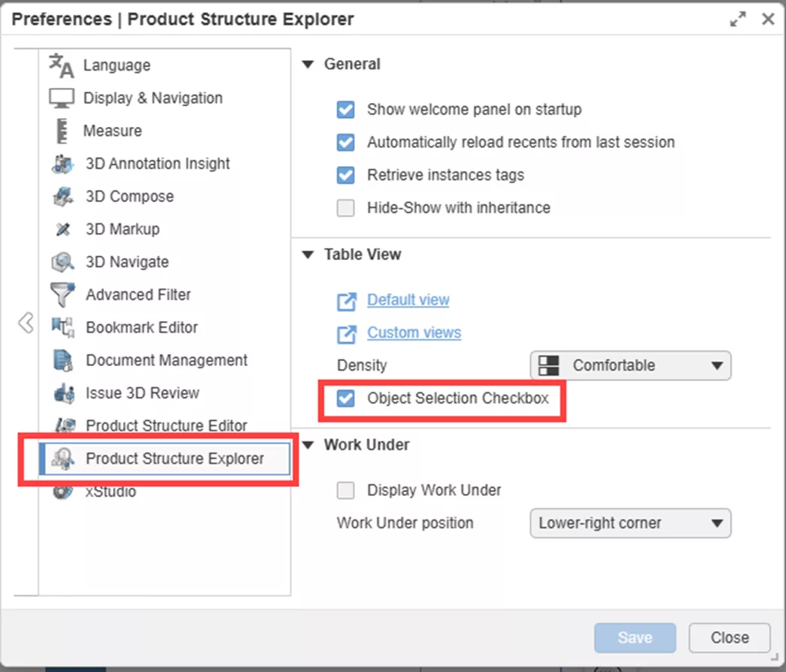Click the Measure ruler icon
Screen dimensions: 786x672
[x=62, y=131]
